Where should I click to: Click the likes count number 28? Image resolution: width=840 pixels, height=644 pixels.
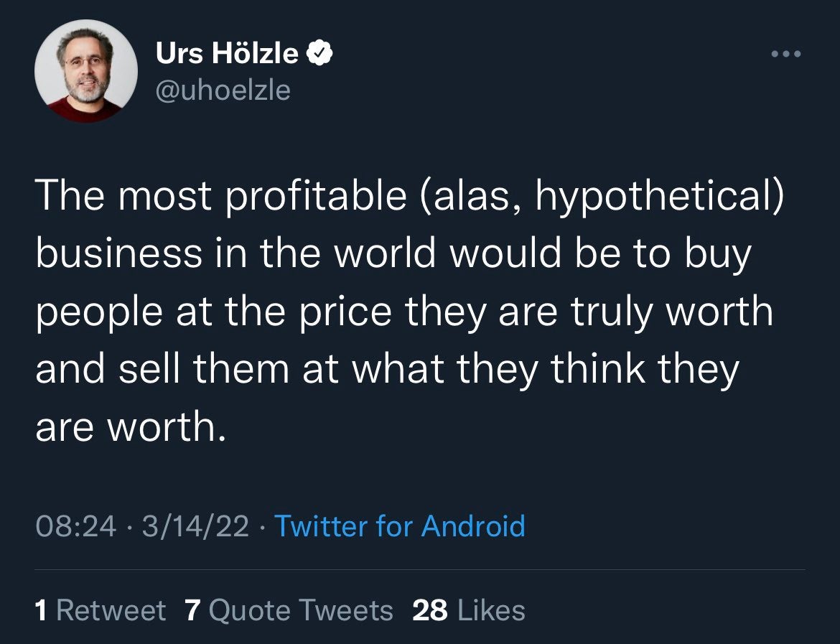click(x=430, y=610)
